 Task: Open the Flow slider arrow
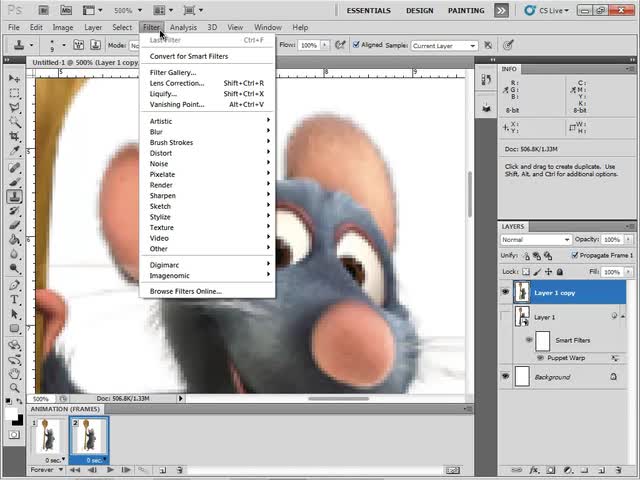coord(325,45)
